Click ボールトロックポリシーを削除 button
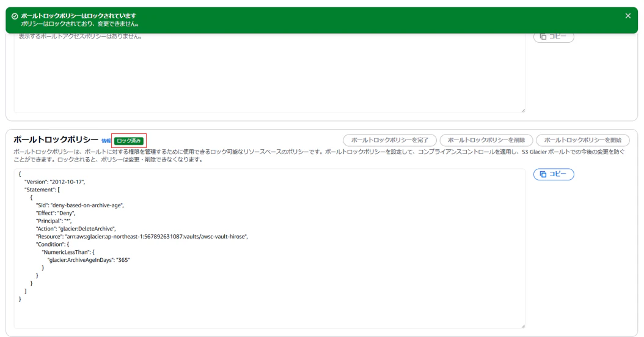Image resolution: width=644 pixels, height=337 pixels. pos(486,140)
